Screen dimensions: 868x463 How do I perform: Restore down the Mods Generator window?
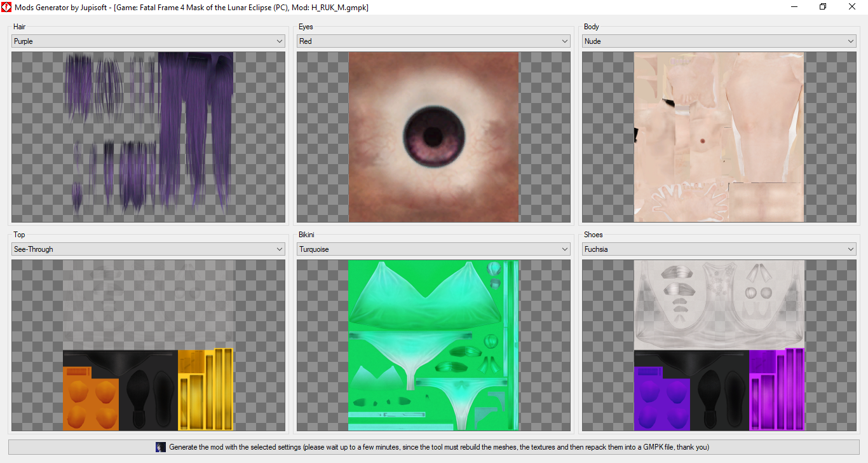click(823, 7)
